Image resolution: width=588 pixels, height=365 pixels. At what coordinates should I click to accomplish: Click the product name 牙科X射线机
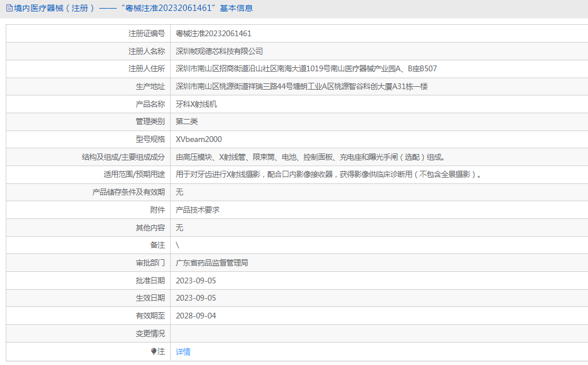click(196, 104)
